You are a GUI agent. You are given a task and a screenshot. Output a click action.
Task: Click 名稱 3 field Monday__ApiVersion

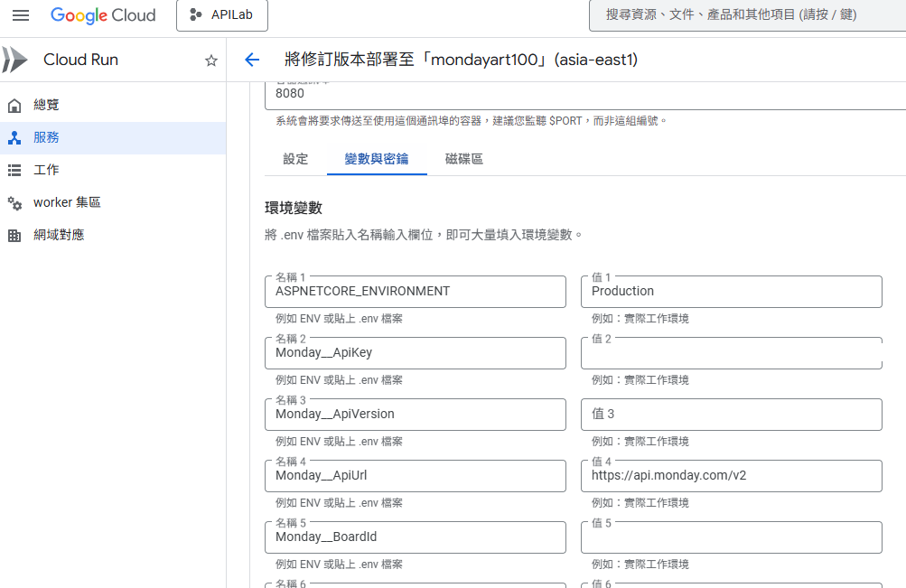415,415
